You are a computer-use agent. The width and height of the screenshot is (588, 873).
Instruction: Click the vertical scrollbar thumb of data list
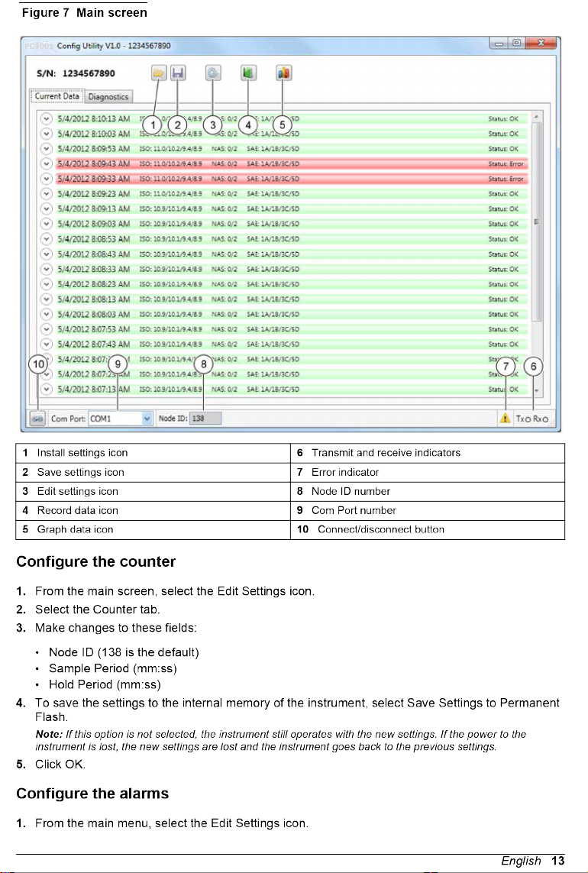point(536,221)
